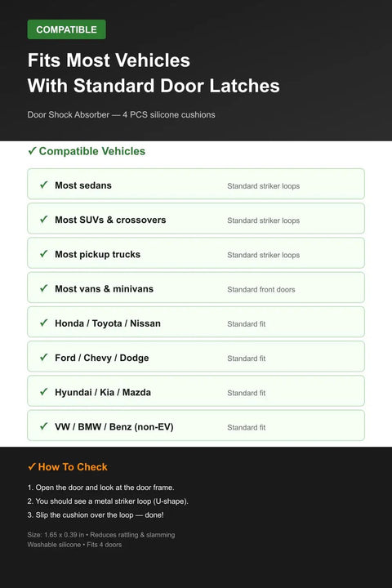This screenshot has height=588, width=392.
Task: Click the checkmark beside Most vans & minivans
Action: click(44, 288)
